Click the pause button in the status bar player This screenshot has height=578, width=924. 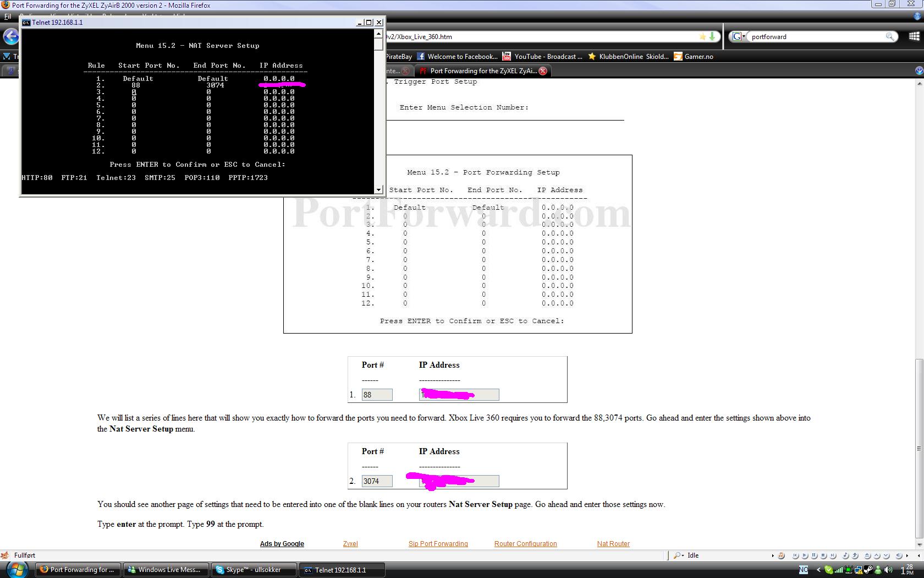[814, 555]
